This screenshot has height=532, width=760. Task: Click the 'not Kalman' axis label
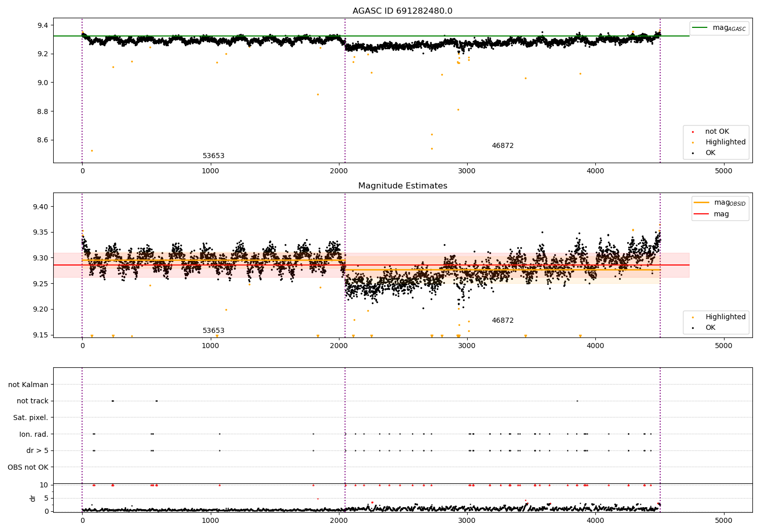28,385
